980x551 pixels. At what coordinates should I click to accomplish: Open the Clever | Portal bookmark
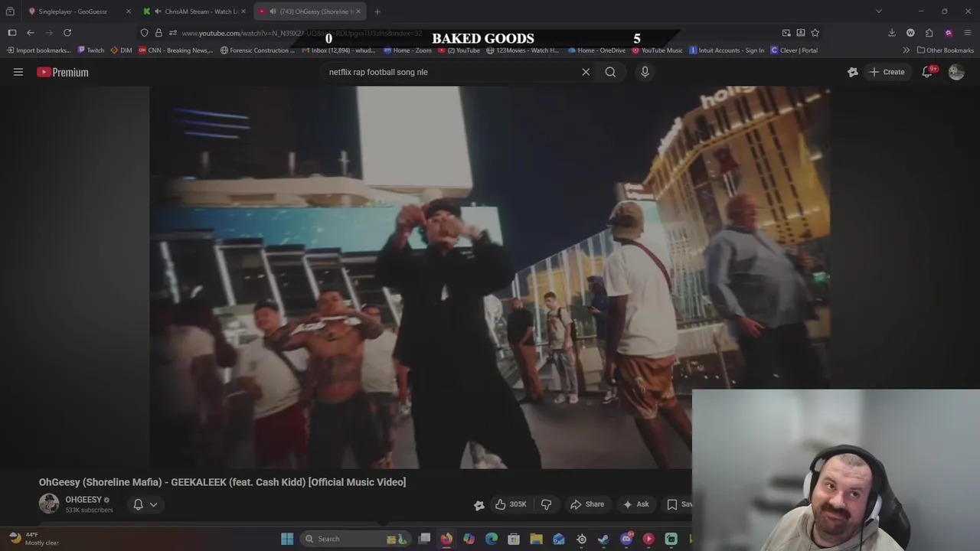pos(794,51)
